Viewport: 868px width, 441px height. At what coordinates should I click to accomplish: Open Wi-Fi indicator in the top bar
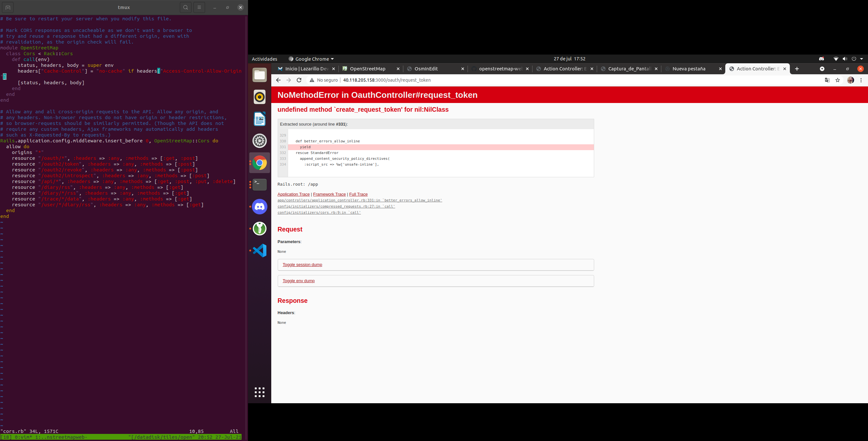click(x=836, y=59)
